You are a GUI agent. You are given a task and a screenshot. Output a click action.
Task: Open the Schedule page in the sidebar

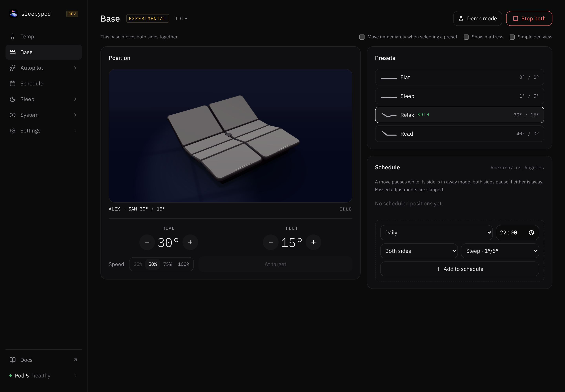pos(44,83)
